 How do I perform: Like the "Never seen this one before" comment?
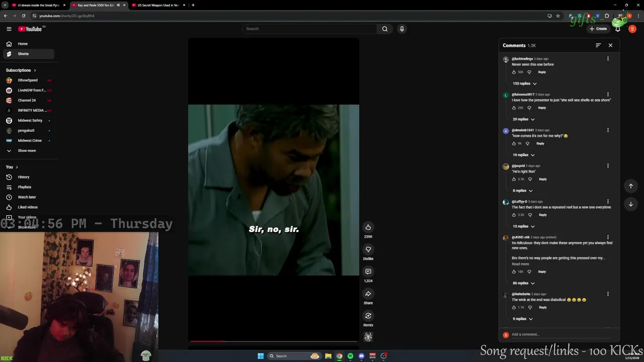(514, 72)
